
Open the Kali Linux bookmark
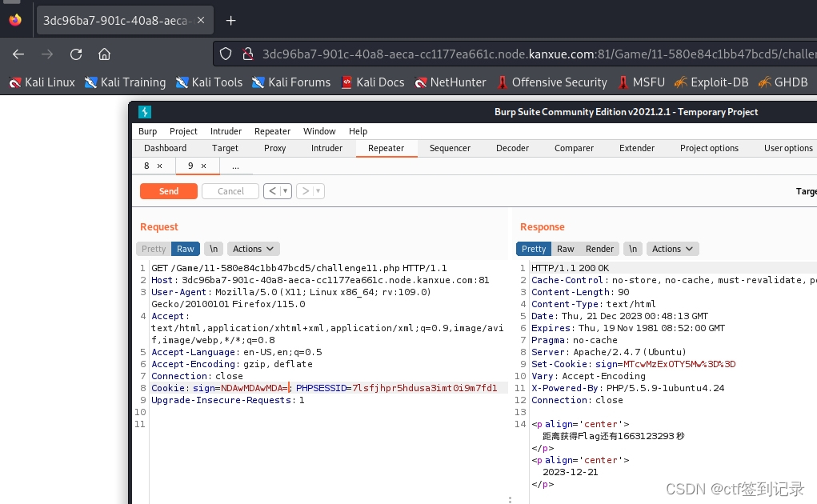coord(42,82)
